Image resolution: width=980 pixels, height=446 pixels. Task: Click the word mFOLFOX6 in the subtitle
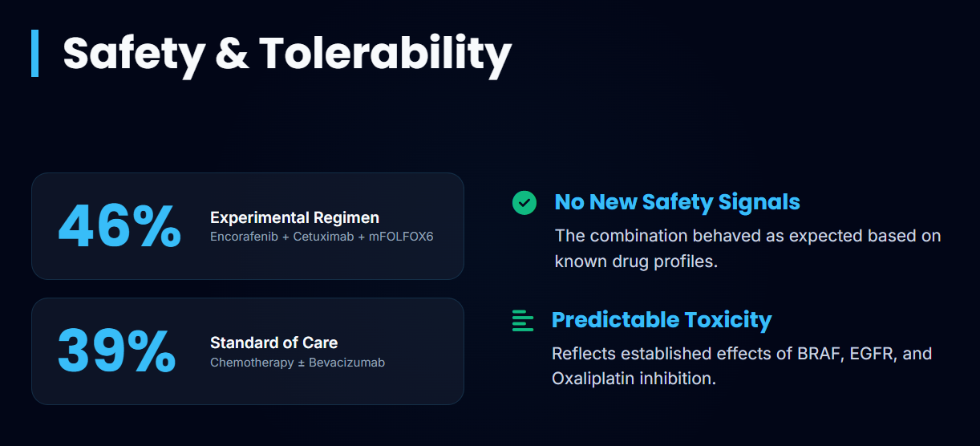tap(401, 237)
